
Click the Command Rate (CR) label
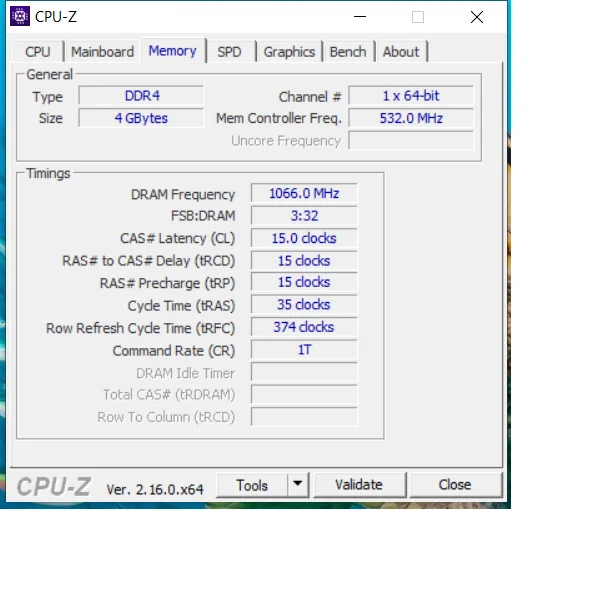coord(174,351)
